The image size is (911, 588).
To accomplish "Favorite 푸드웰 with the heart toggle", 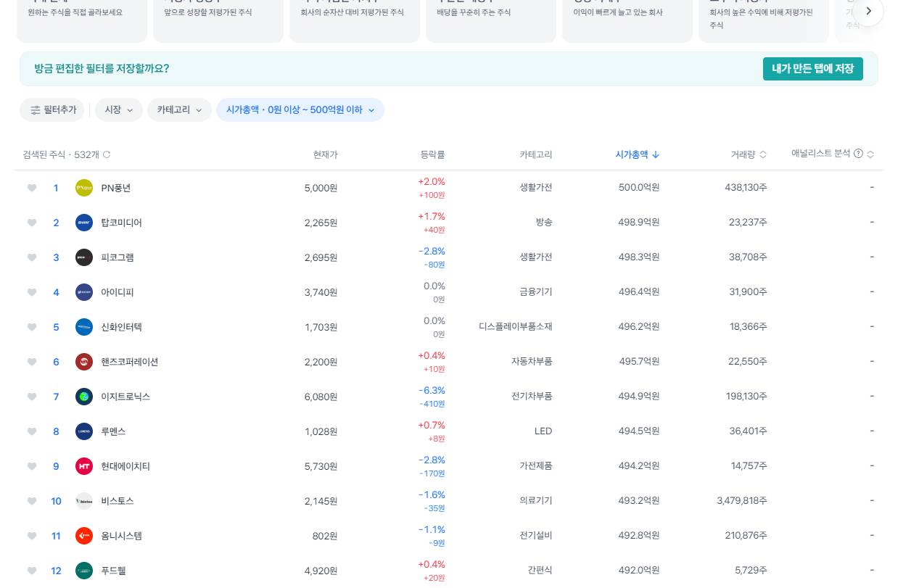I will 32,571.
